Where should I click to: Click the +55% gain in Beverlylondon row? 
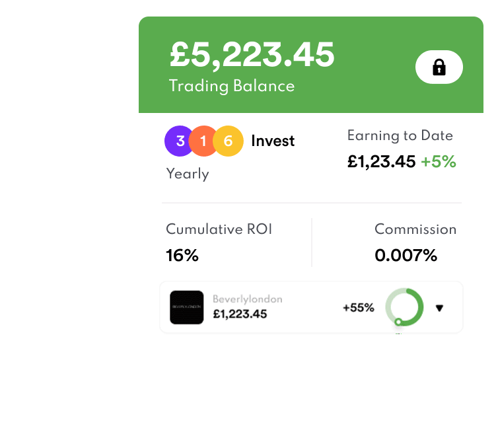tap(358, 308)
